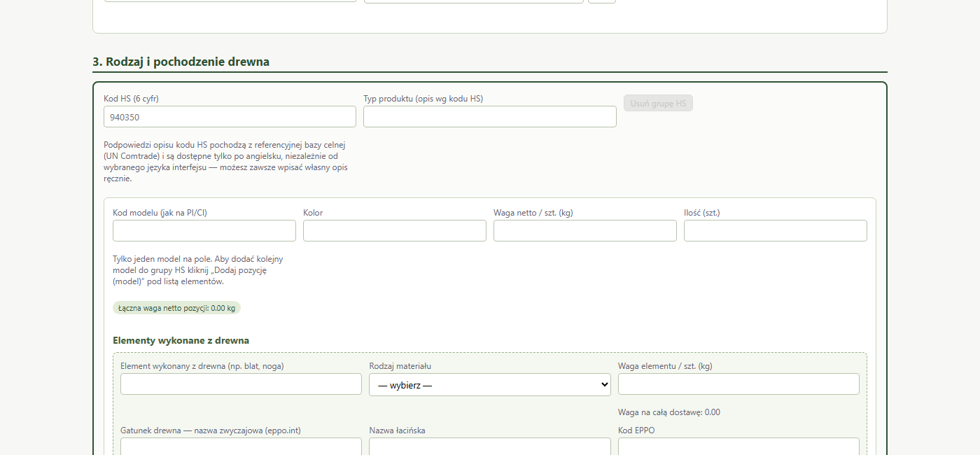Click the 'Elementy wykonane z drewna' heading

point(181,341)
